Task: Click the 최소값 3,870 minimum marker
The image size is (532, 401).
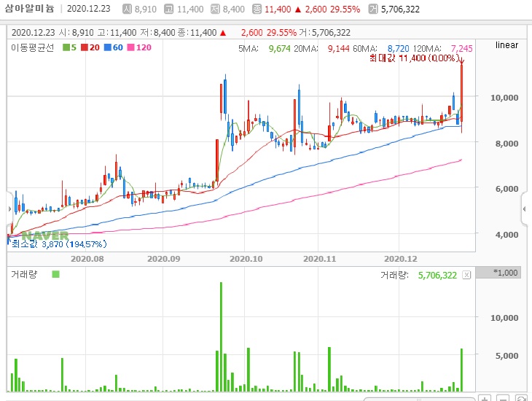Action: click(59, 244)
